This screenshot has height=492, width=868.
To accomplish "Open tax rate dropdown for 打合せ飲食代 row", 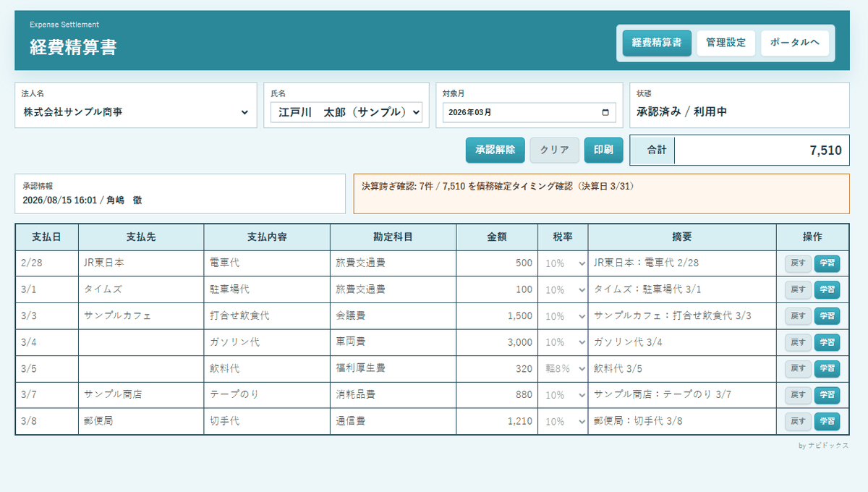I will (x=563, y=316).
